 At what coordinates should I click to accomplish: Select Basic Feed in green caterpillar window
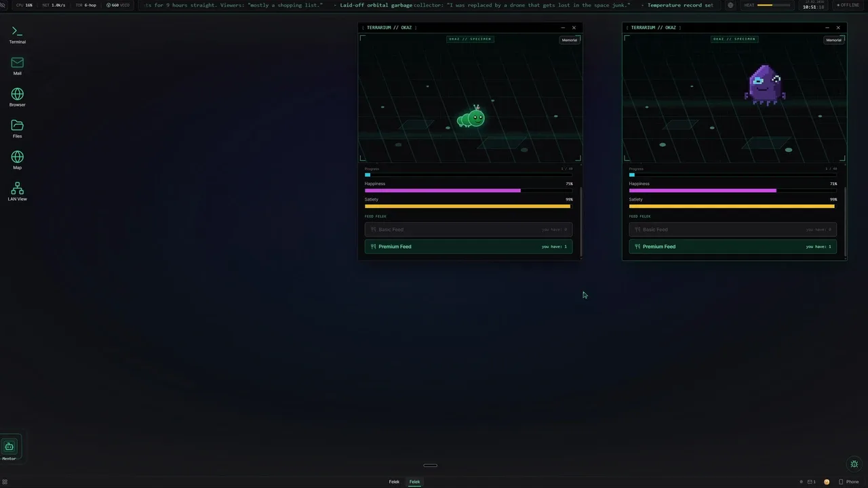click(x=469, y=230)
